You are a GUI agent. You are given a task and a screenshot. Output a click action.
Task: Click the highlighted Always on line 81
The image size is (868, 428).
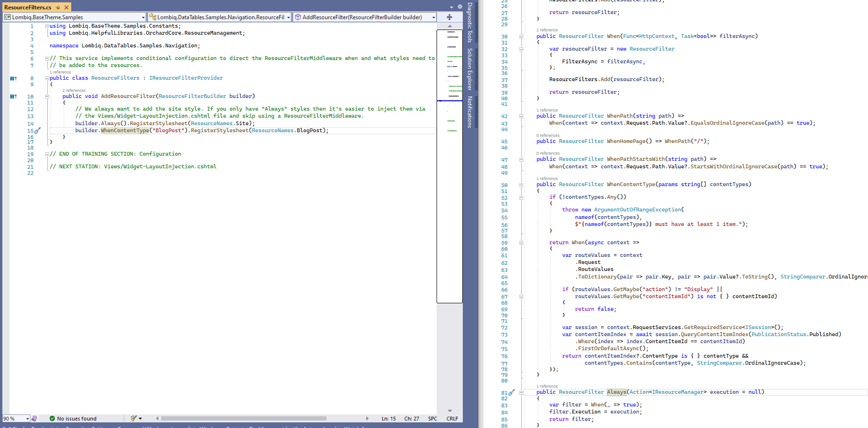tap(616, 392)
